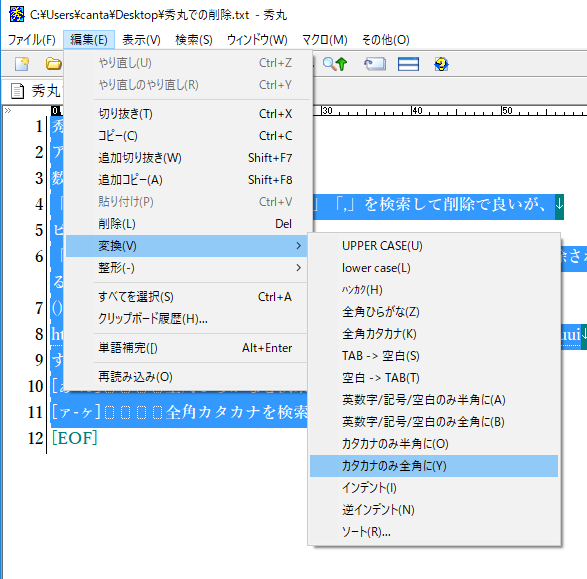Open the 検索(S) menu

(194, 40)
